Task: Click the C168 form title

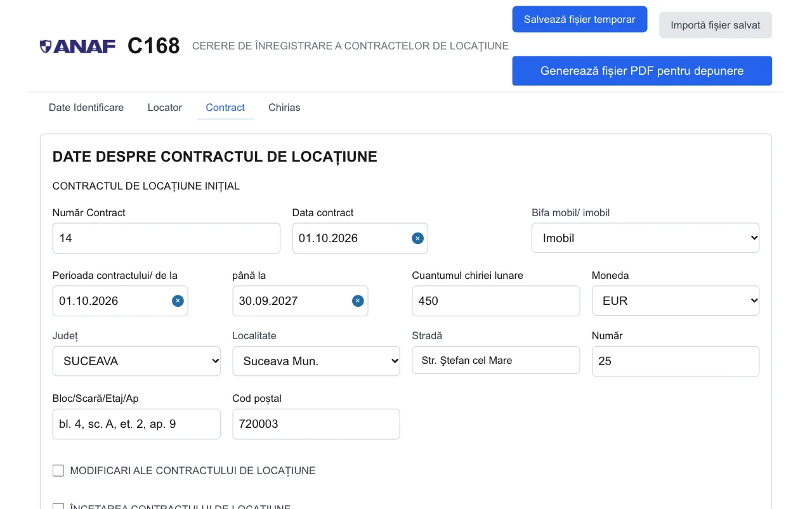Action: [x=154, y=46]
